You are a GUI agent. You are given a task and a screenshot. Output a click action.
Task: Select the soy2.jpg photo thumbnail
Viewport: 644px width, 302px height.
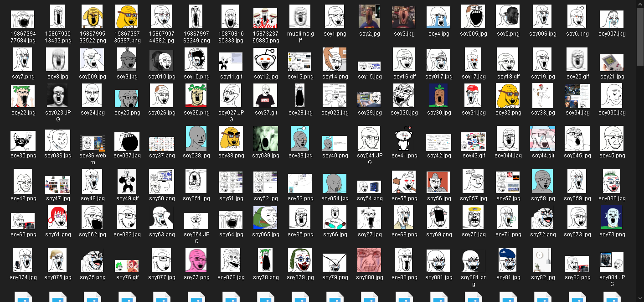pos(369,17)
